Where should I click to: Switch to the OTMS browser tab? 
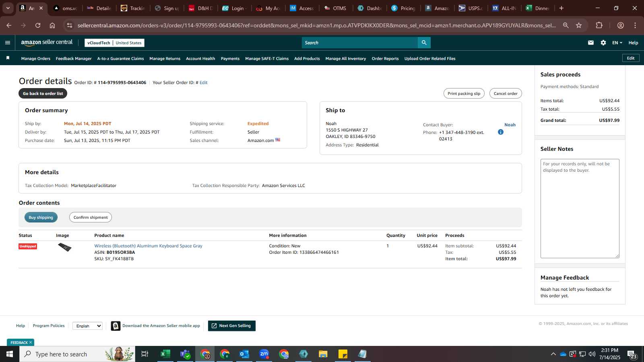[335, 8]
